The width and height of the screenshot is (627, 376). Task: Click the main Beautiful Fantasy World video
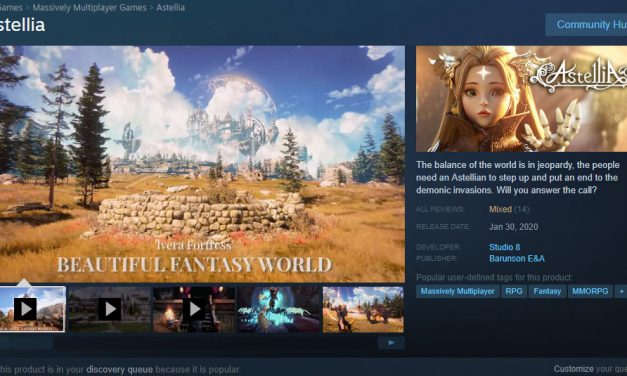click(202, 164)
